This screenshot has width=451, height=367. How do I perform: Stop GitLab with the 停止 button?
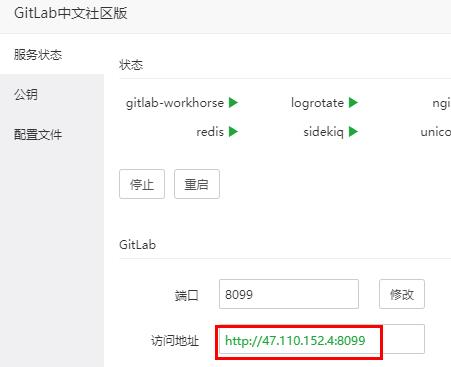[142, 184]
